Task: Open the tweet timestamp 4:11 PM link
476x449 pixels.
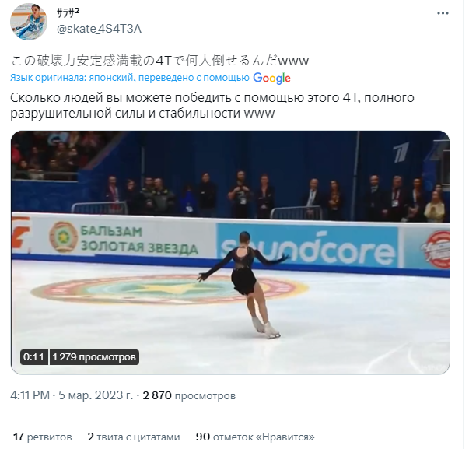Action: tap(30, 395)
